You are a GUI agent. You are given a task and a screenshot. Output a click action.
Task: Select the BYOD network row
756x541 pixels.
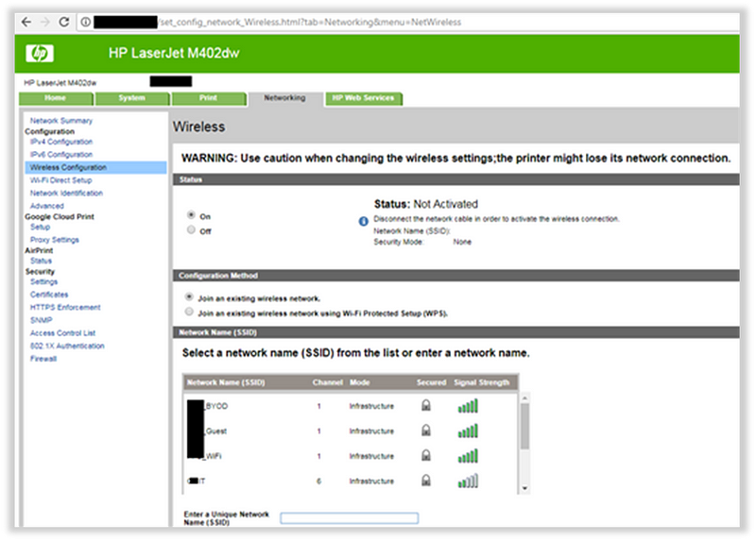(x=351, y=406)
